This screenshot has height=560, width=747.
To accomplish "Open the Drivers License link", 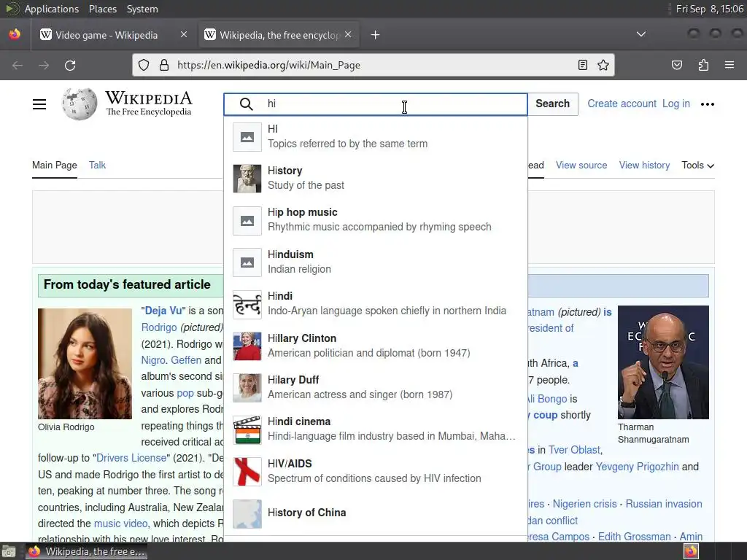I will [131, 458].
